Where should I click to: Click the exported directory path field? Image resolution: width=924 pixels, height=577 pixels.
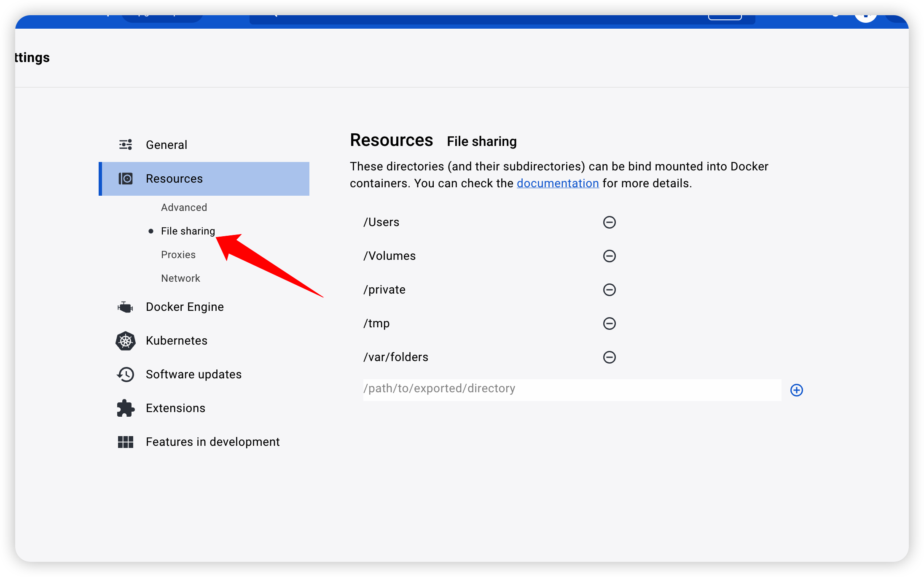(x=571, y=389)
